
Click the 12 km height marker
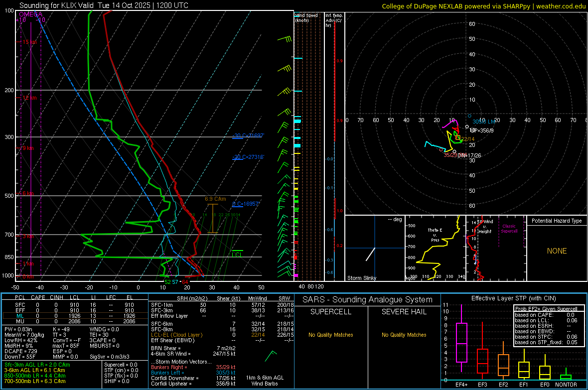pyautogui.click(x=29, y=98)
